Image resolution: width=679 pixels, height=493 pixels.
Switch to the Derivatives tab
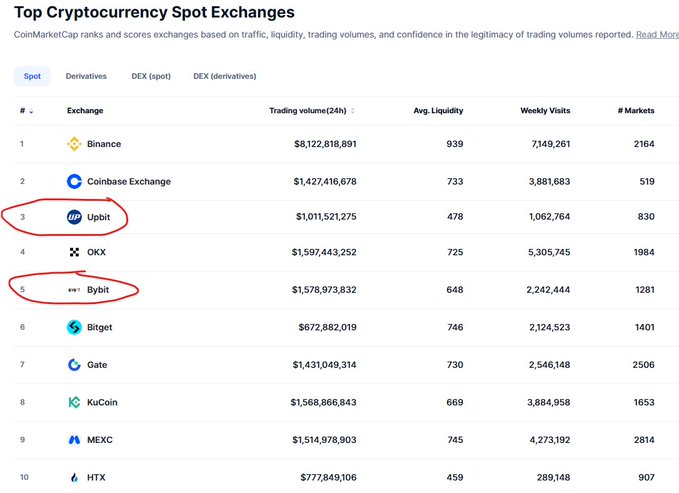86,76
